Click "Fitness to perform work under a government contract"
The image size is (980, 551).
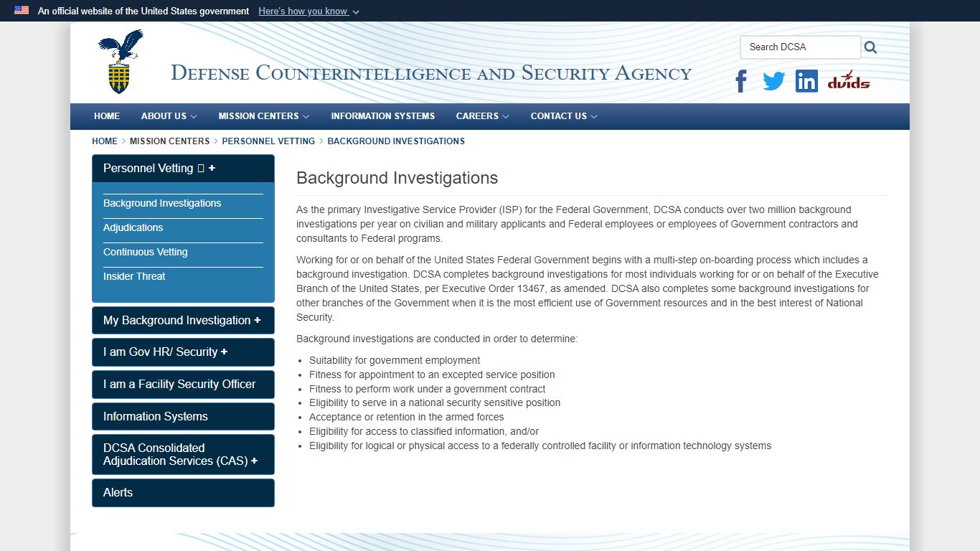(427, 390)
